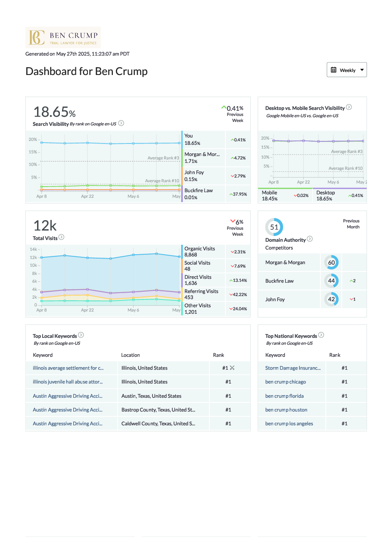Viewport: 392px width, 555px height.
Task: Click Morgan & Morgan authority score 60
Action: coord(331,262)
